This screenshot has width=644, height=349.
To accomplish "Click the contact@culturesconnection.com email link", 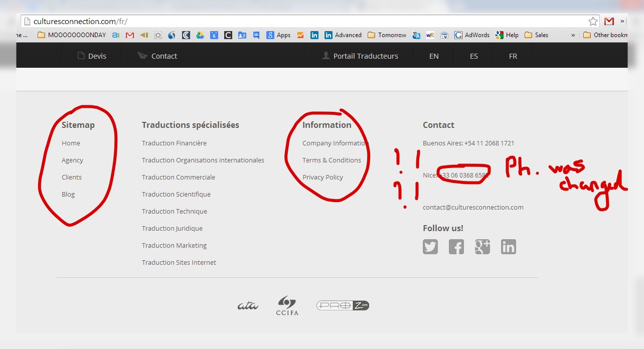I will (473, 207).
